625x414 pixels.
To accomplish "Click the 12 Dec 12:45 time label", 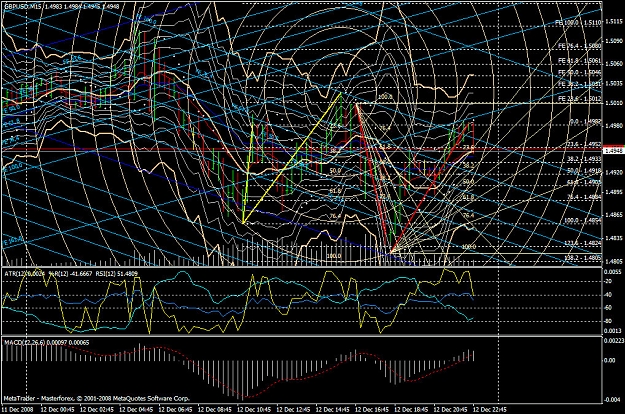I will tap(293, 410).
